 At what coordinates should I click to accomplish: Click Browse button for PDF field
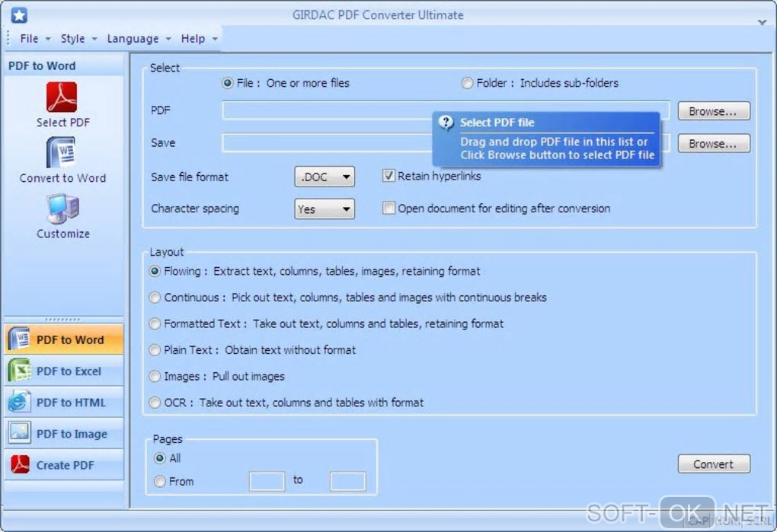coord(714,111)
